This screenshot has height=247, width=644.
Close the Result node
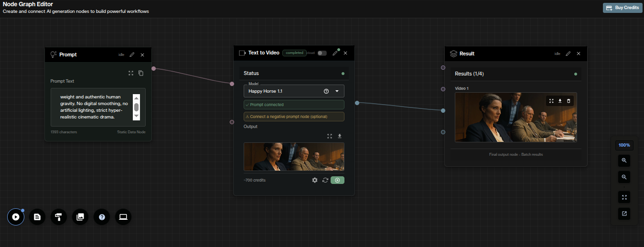[x=579, y=54]
